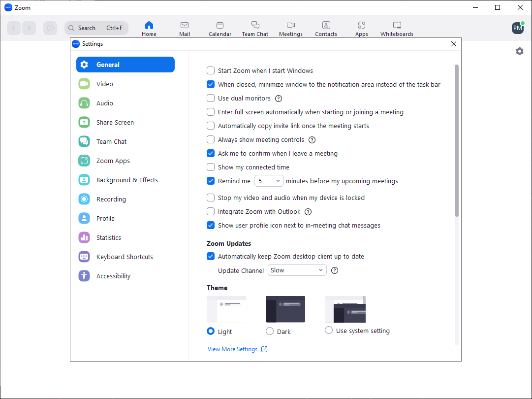Uncheck minimize window to notification area option
This screenshot has height=399, width=532.
pyautogui.click(x=211, y=85)
